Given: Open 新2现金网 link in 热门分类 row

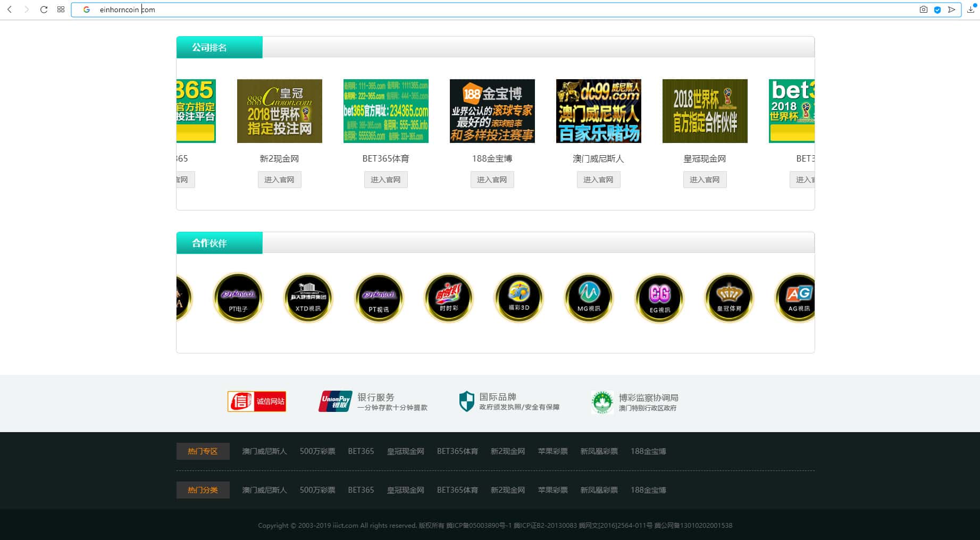Looking at the screenshot, I should [508, 490].
